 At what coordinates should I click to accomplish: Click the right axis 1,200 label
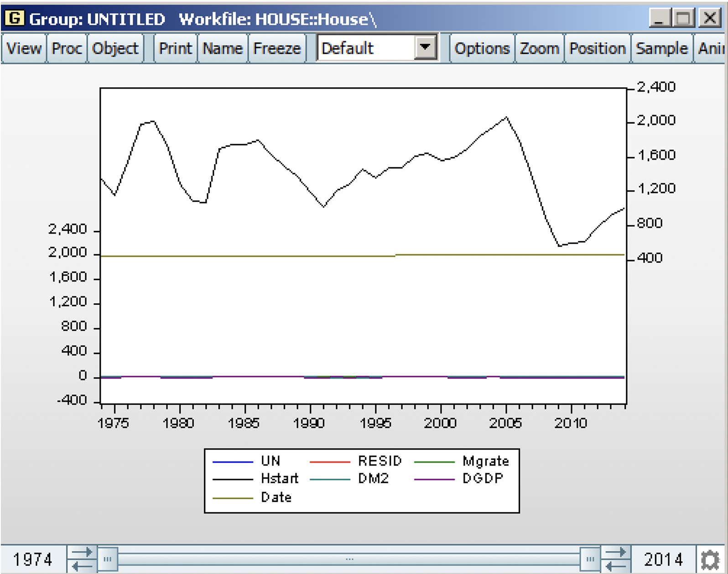(x=656, y=189)
